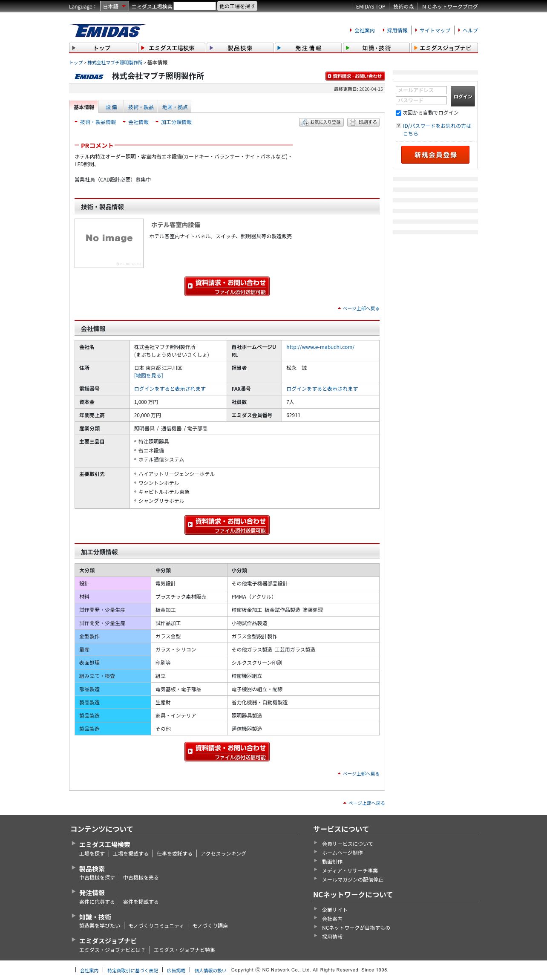Image resolution: width=547 pixels, height=980 pixels.
Task: Open the エミダス工場検索 navigation item
Action: [172, 48]
